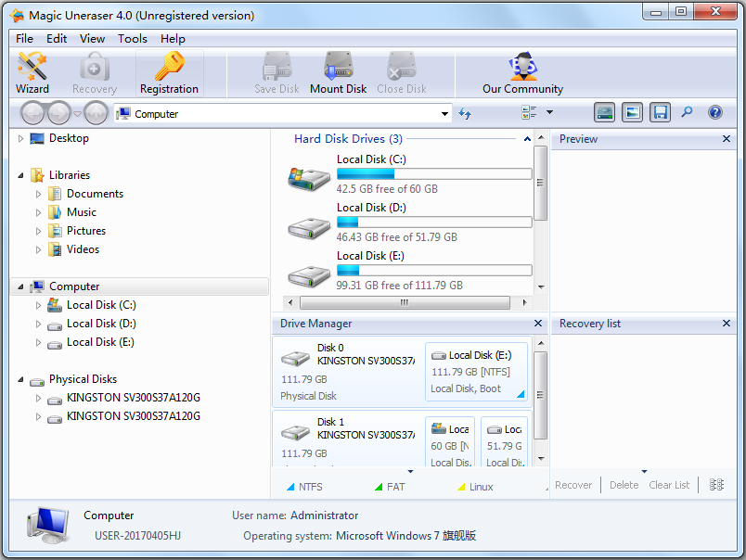Click the view mode list icon

point(529,113)
